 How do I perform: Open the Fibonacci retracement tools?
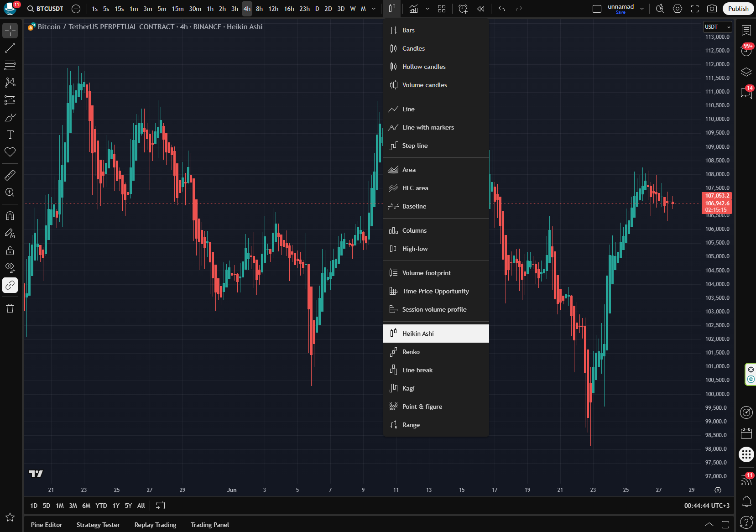(10, 65)
